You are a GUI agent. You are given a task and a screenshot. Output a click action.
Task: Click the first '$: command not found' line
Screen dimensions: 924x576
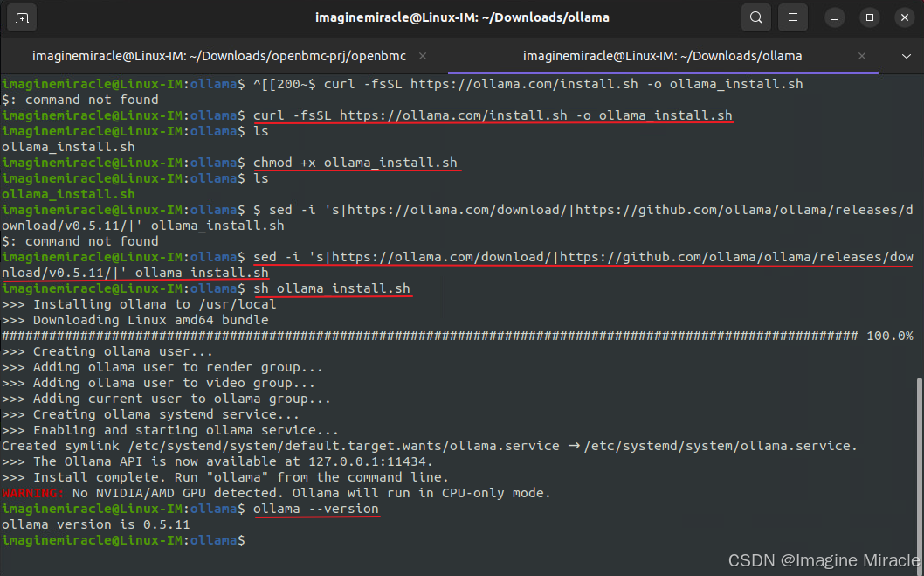[x=80, y=100]
